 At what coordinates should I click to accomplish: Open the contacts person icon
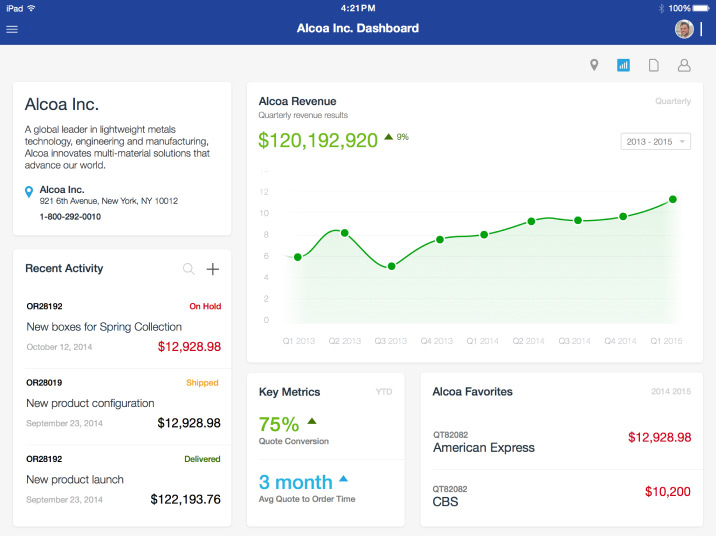click(x=684, y=65)
